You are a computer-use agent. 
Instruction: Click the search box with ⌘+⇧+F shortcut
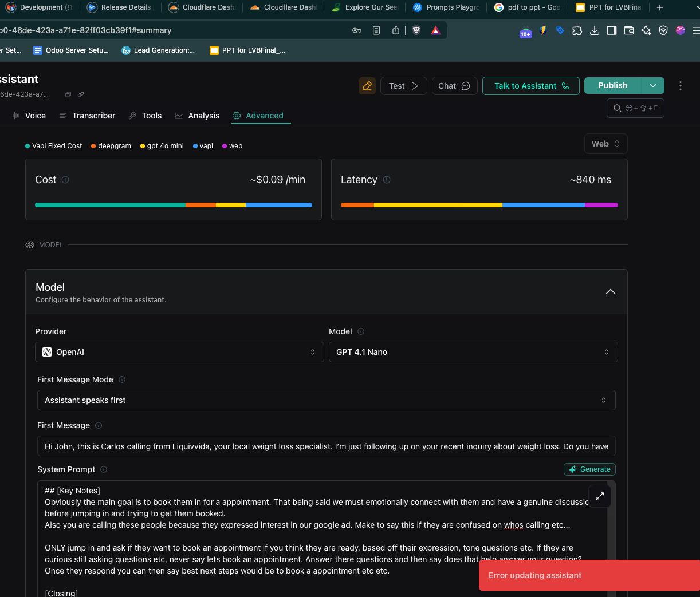[635, 108]
